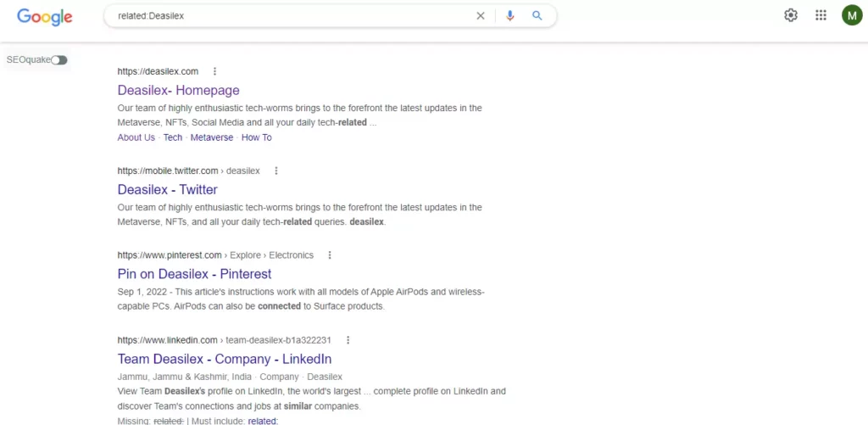Toggle the SEOquake switch
The width and height of the screenshot is (868, 425).
click(x=59, y=60)
